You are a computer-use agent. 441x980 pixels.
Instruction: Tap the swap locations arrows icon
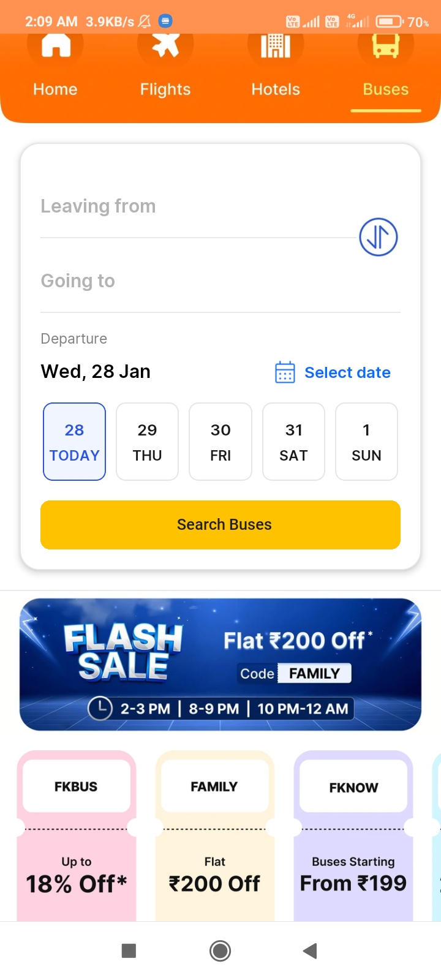point(378,237)
